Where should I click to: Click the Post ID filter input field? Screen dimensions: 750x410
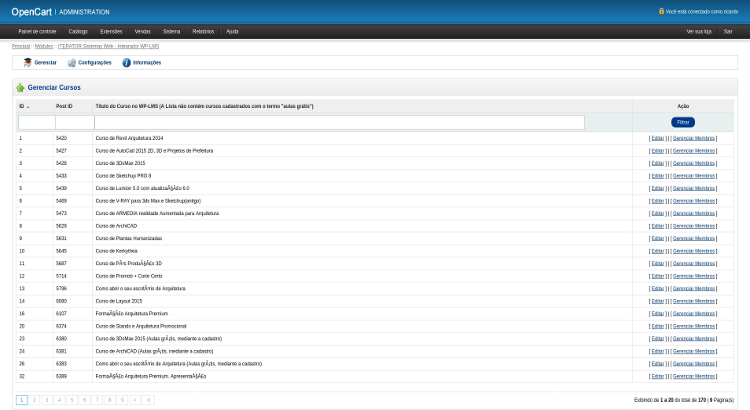(75, 122)
